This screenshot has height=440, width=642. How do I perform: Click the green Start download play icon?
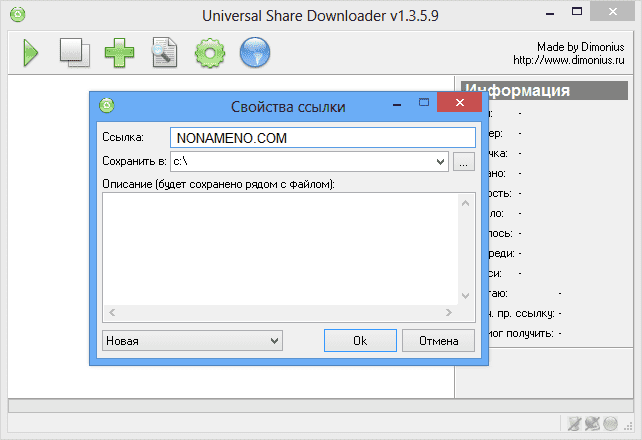point(30,52)
